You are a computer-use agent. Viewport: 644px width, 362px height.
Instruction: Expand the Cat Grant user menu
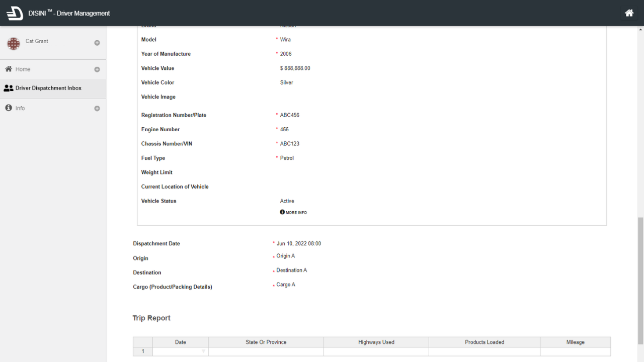click(x=97, y=43)
